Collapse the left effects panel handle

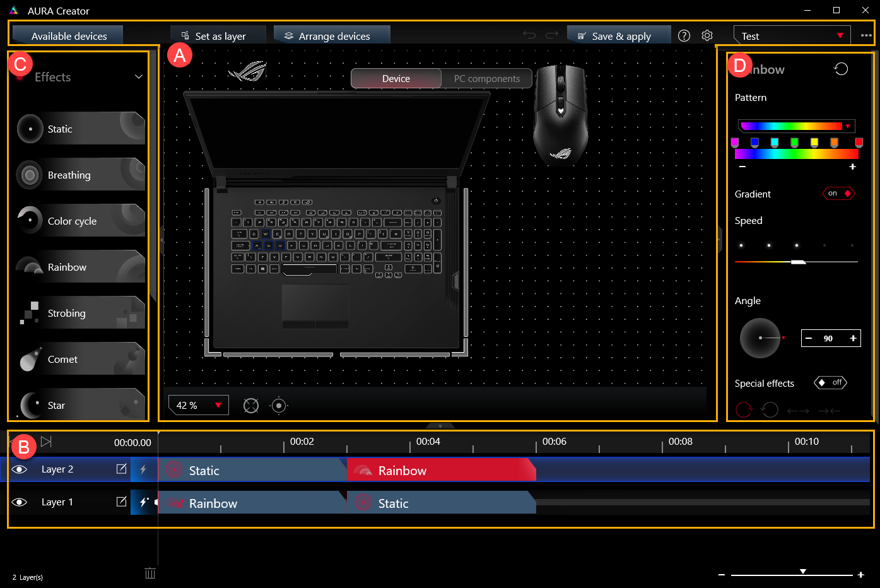161,240
